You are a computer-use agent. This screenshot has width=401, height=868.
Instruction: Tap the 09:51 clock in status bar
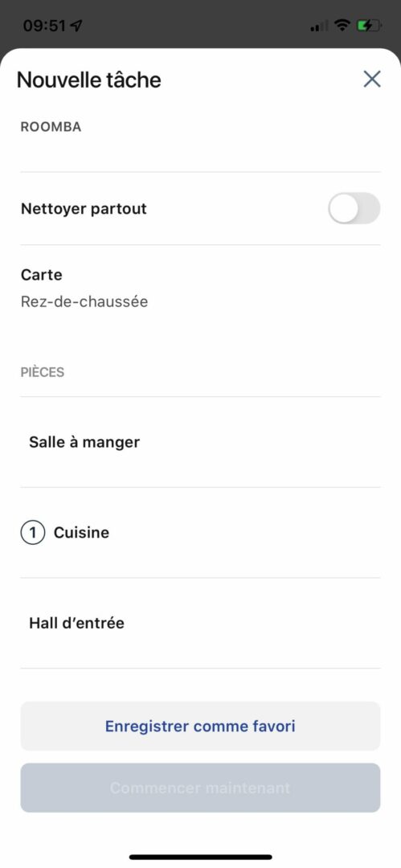[x=44, y=25]
